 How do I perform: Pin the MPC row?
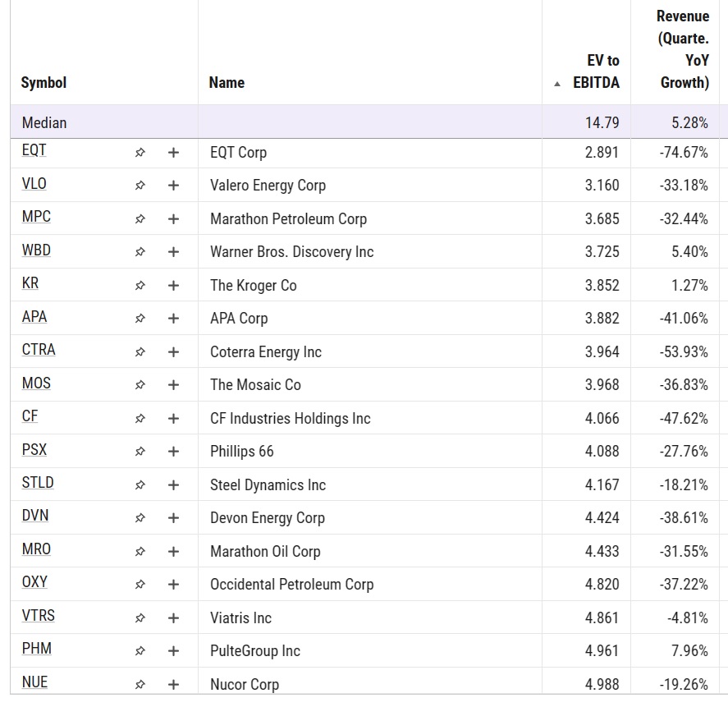pos(140,218)
